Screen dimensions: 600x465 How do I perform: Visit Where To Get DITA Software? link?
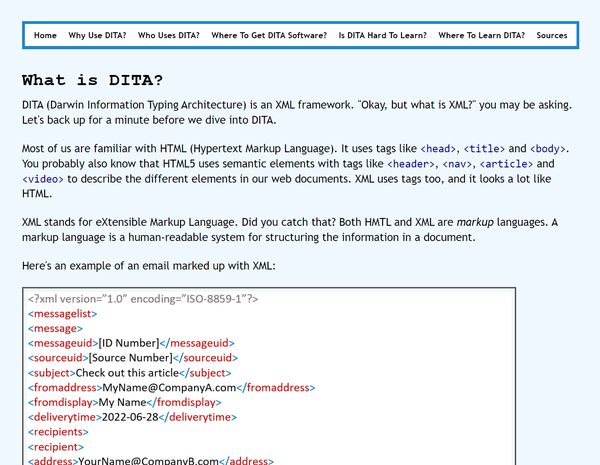click(x=268, y=35)
